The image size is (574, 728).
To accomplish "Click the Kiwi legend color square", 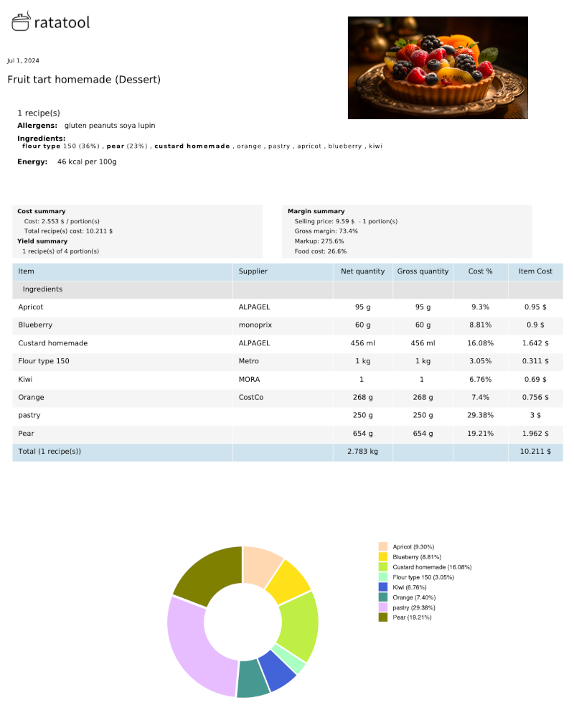I will click(x=382, y=587).
